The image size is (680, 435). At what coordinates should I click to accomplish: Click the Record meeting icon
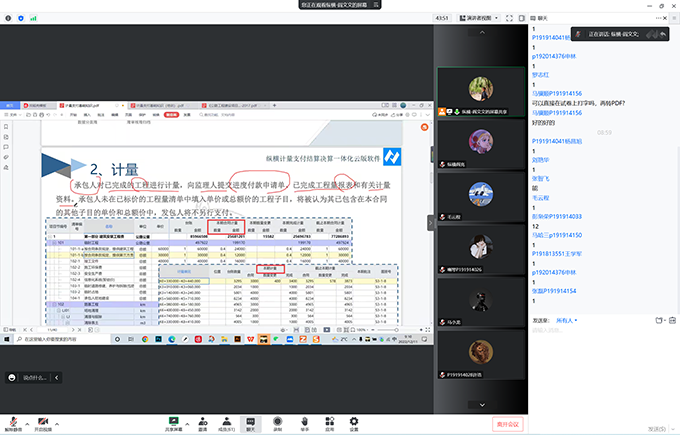[x=278, y=421]
